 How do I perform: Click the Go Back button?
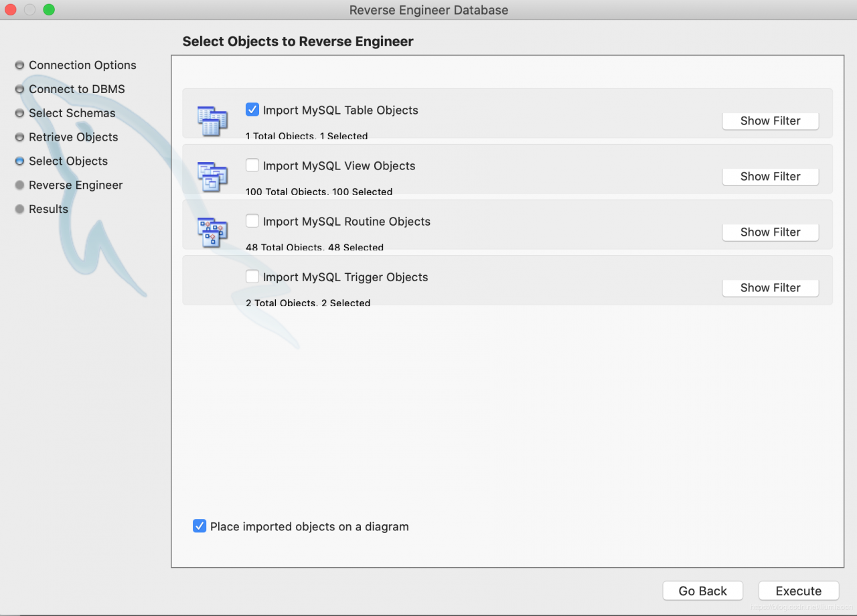point(703,591)
